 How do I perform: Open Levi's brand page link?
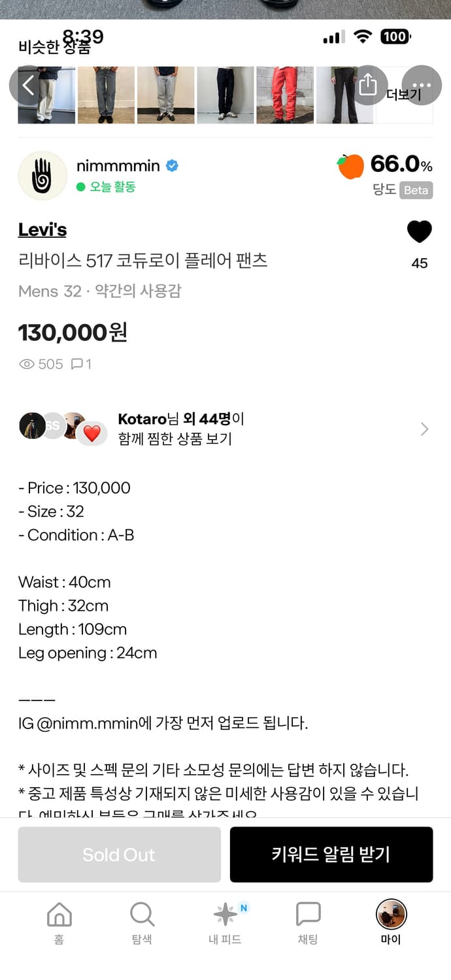click(41, 229)
